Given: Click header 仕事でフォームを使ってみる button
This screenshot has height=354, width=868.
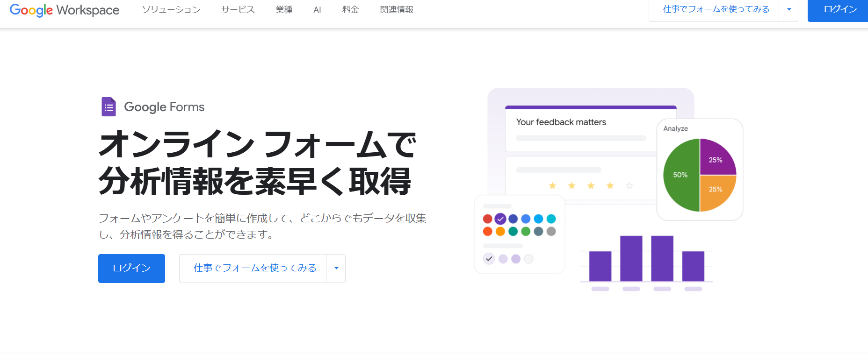Looking at the screenshot, I should (x=714, y=10).
